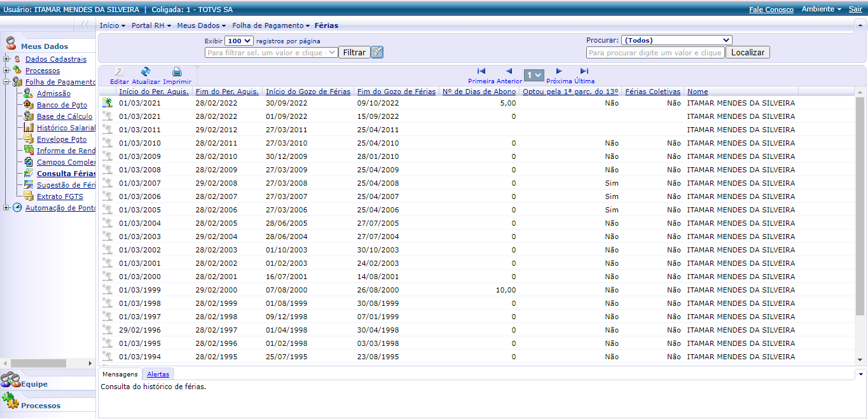Click the colored palm tree icon in first row
The width and height of the screenshot is (868, 419).
[x=107, y=103]
